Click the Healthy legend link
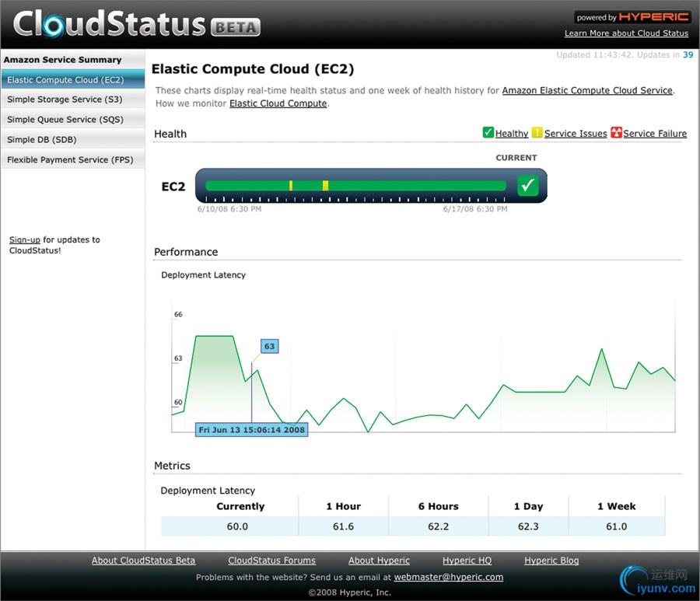700x601 pixels. click(512, 134)
